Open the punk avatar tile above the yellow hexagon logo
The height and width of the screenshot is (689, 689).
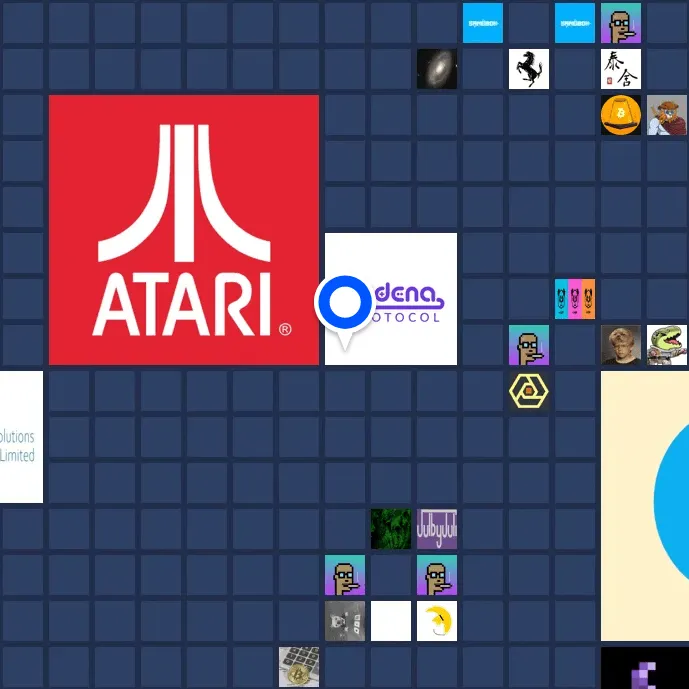pos(529,345)
